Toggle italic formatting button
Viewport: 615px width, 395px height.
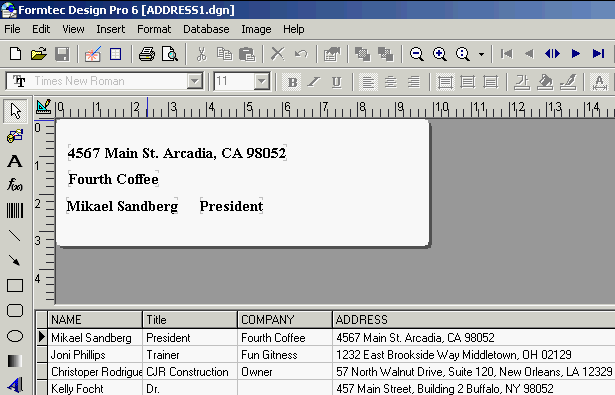coord(314,82)
